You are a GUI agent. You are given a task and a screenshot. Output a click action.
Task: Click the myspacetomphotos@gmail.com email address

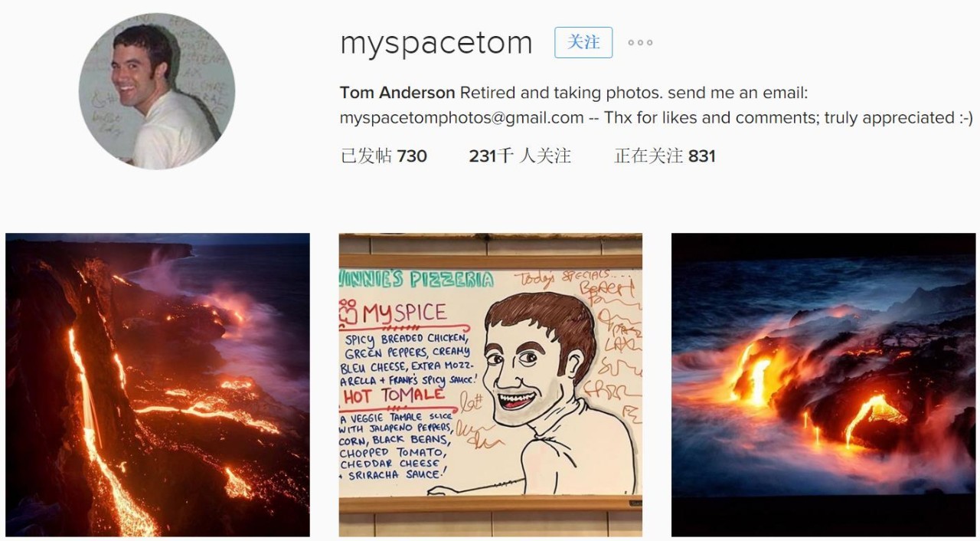[462, 118]
